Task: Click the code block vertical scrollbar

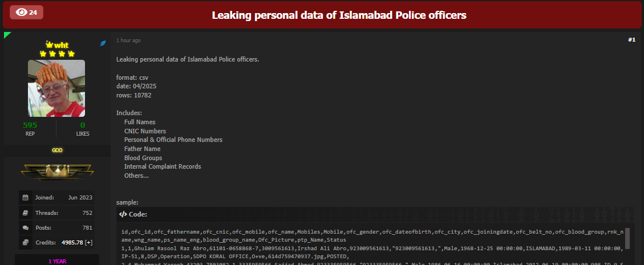Action: pyautogui.click(x=627, y=238)
